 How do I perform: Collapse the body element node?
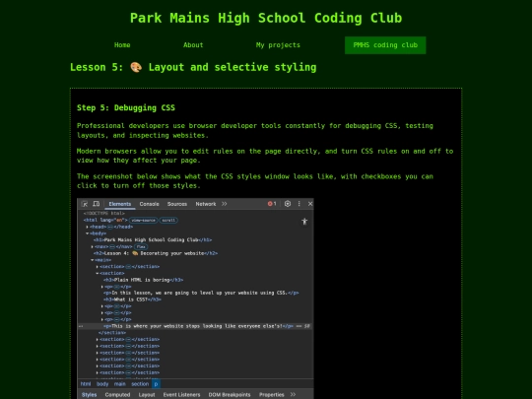point(88,233)
